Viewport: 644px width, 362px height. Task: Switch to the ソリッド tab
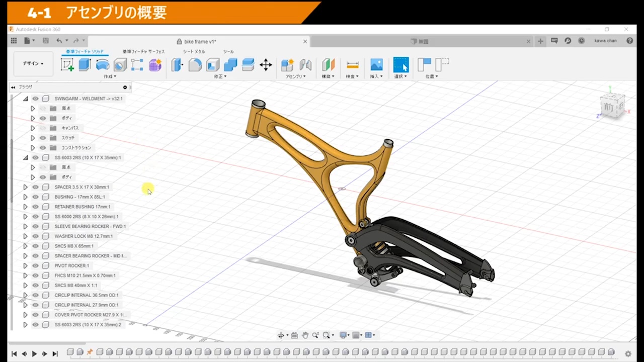85,51
